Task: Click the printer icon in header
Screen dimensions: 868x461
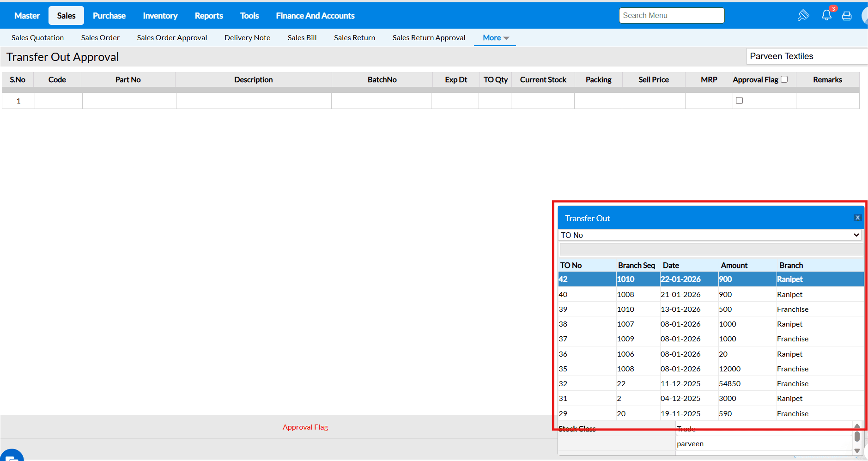Action: pos(847,16)
